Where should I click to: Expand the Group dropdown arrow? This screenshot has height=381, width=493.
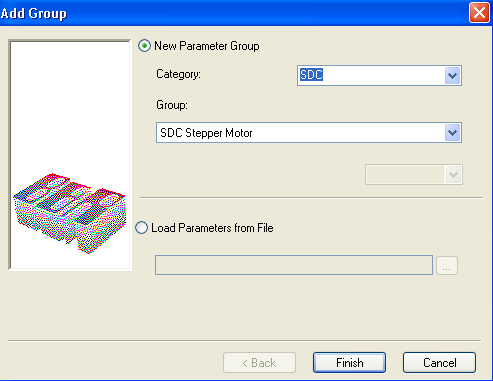pyautogui.click(x=453, y=133)
